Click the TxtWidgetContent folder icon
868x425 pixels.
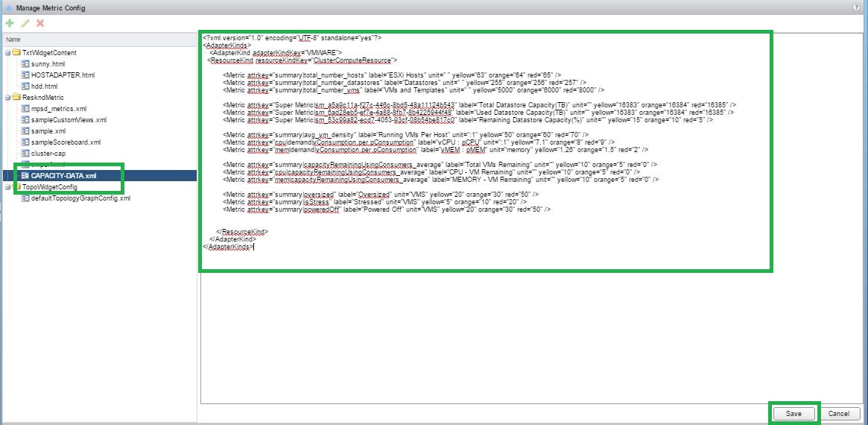pos(16,53)
